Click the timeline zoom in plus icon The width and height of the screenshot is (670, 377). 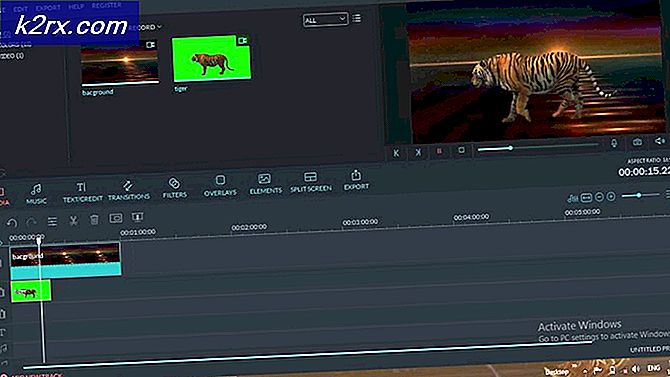coord(611,196)
